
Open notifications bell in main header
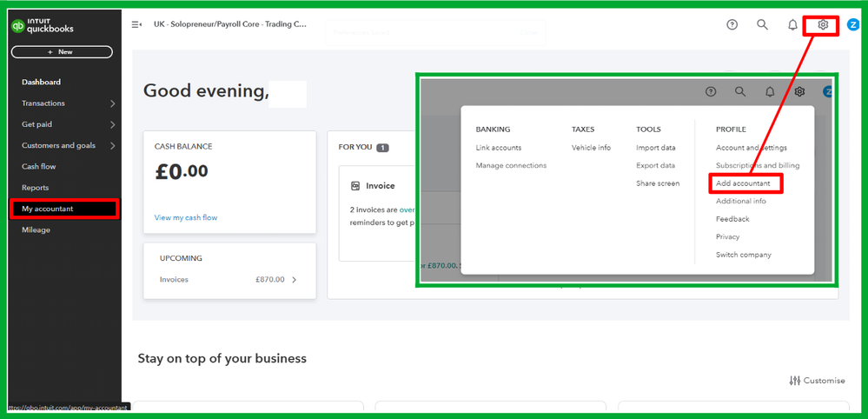point(792,25)
